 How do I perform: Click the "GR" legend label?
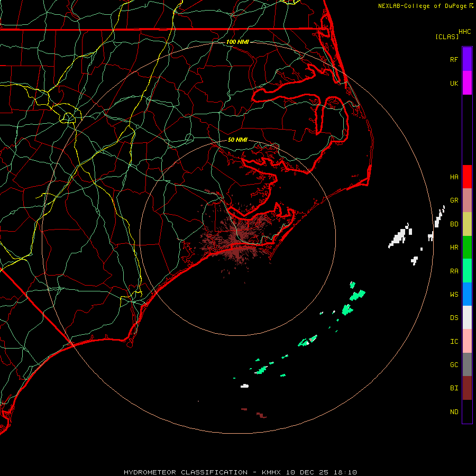(454, 200)
